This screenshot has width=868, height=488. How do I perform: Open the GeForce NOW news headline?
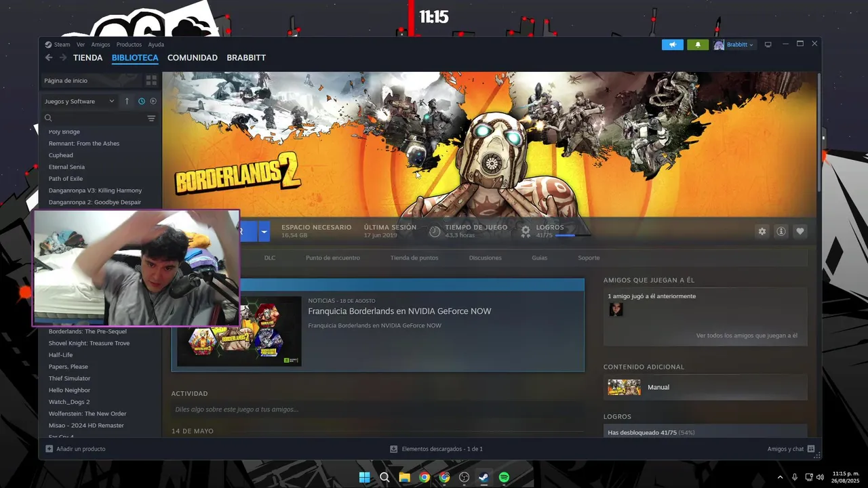point(399,311)
